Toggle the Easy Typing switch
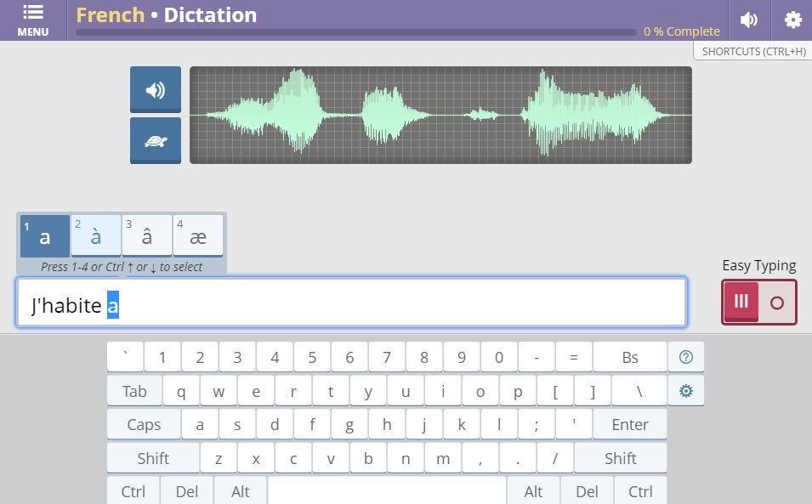 coord(758,303)
